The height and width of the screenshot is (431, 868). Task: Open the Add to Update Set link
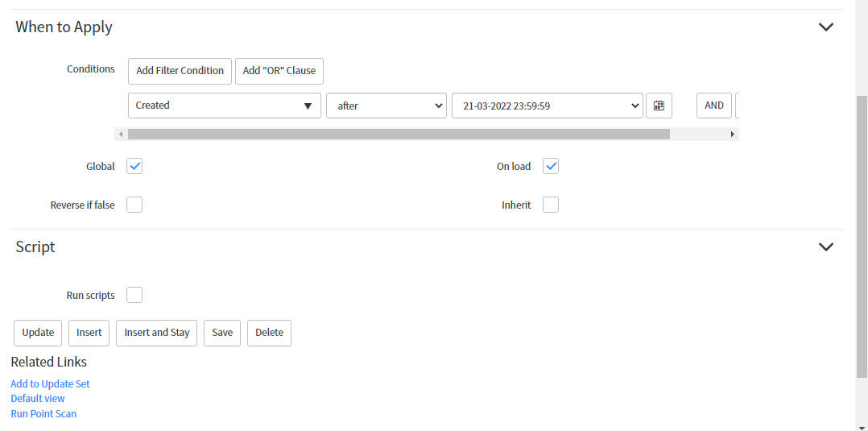tap(51, 384)
